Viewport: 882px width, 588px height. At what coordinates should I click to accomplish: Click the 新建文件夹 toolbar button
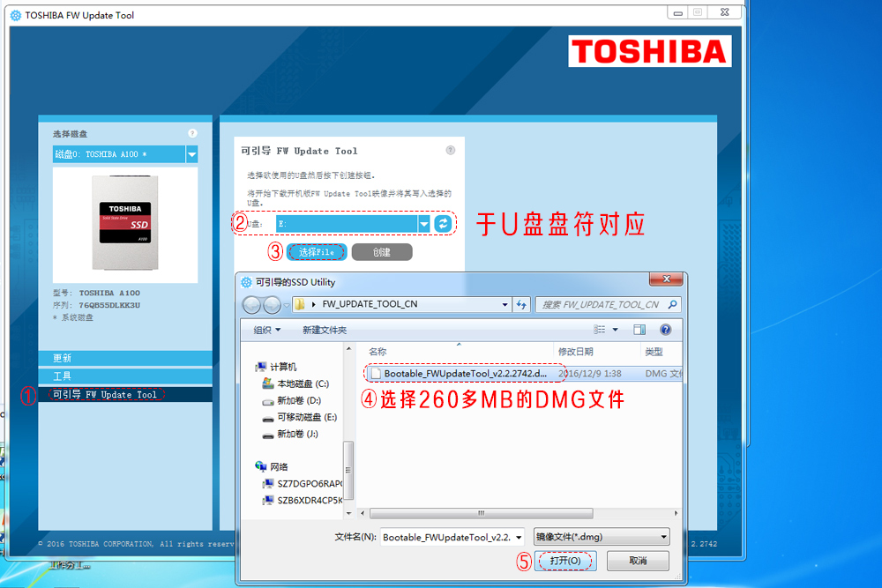(x=325, y=330)
